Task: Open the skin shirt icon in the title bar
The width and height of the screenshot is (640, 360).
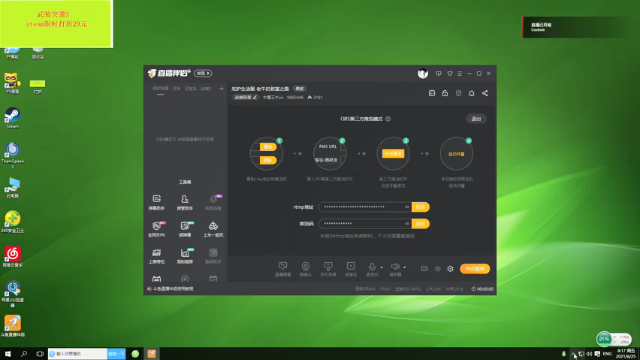Action: pos(450,73)
